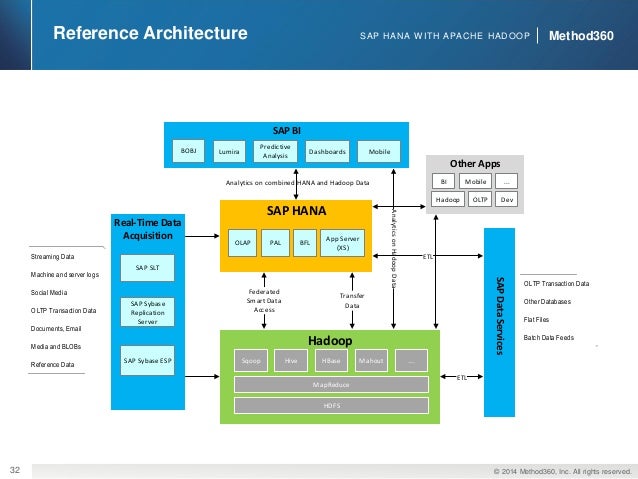Click the SAP Sybase Replication Server box
Screen dimensions: 638x479
click(147, 312)
